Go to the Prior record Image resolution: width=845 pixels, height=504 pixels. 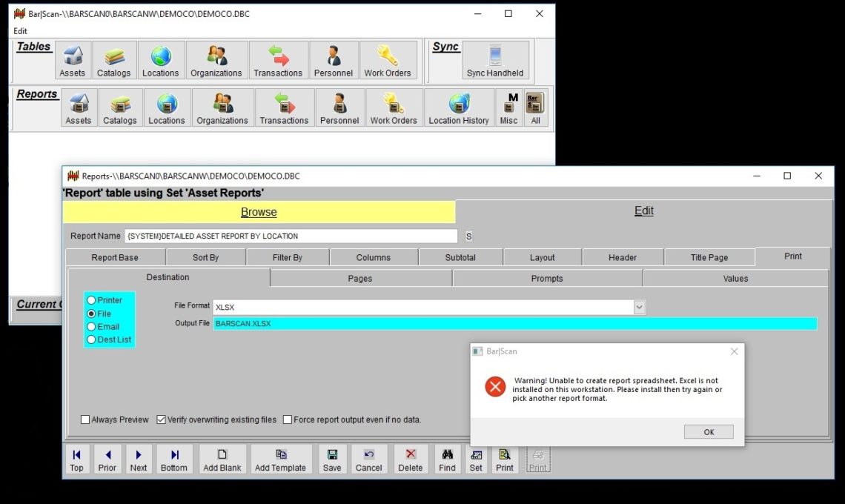click(107, 460)
